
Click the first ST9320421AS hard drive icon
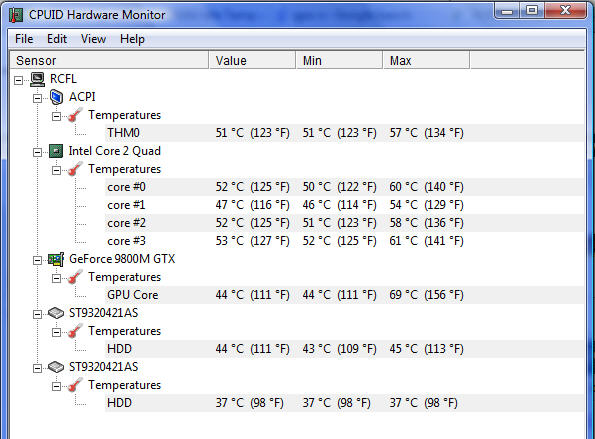pyautogui.click(x=56, y=313)
